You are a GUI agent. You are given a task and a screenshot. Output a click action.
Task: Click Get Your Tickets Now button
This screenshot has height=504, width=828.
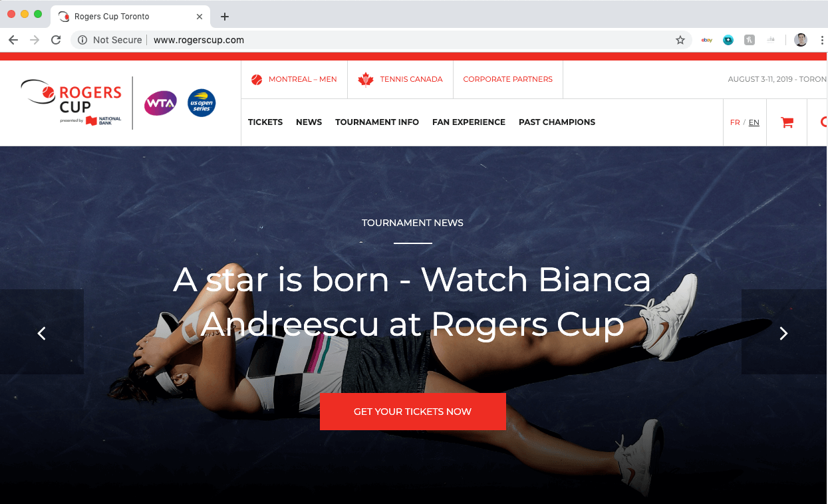[413, 412]
